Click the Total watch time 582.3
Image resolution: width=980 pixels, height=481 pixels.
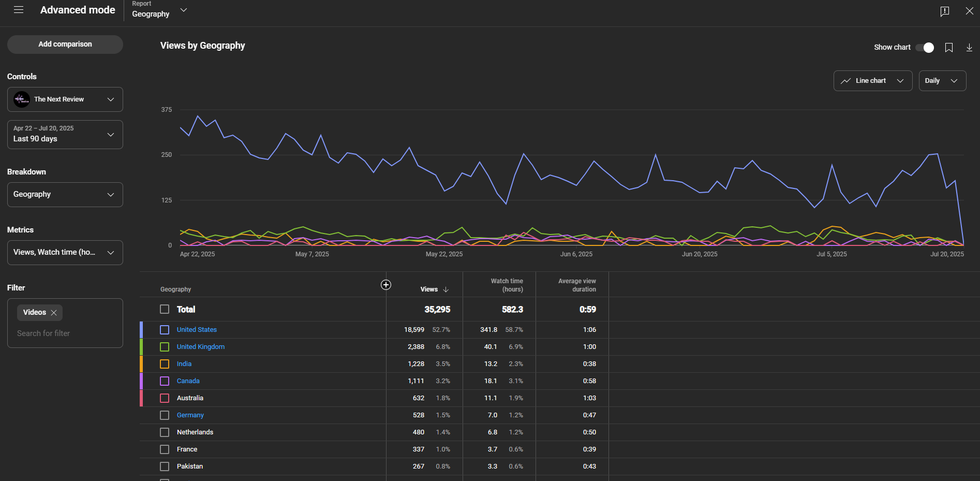(x=512, y=310)
